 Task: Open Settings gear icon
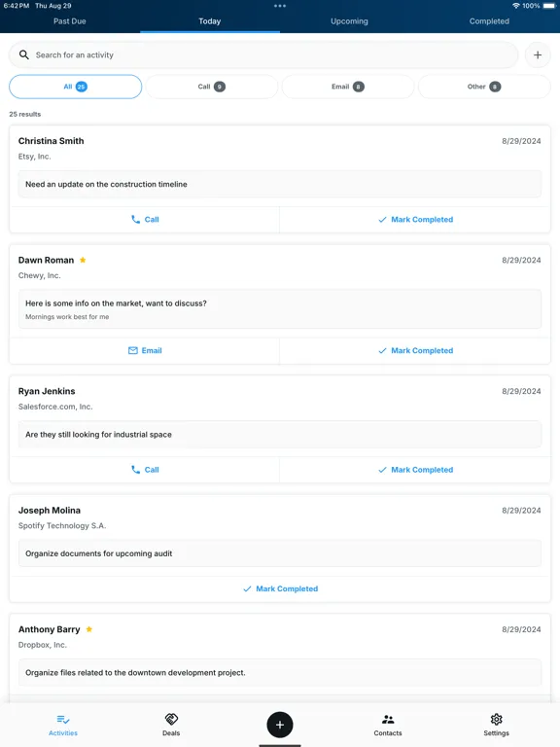click(x=496, y=719)
